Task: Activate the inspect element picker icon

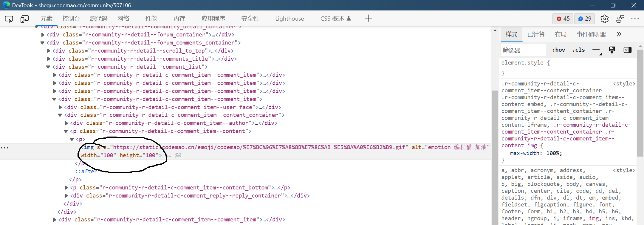Action: click(x=9, y=19)
